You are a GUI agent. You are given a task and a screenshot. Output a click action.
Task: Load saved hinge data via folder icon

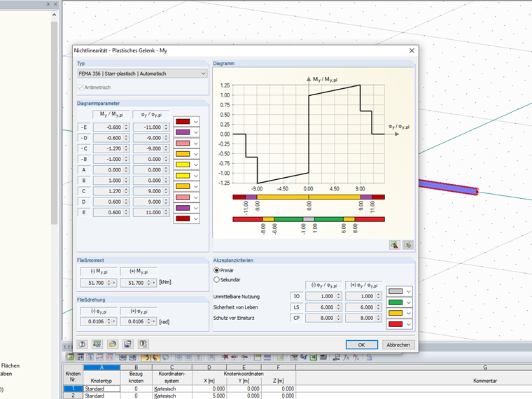[x=113, y=344]
